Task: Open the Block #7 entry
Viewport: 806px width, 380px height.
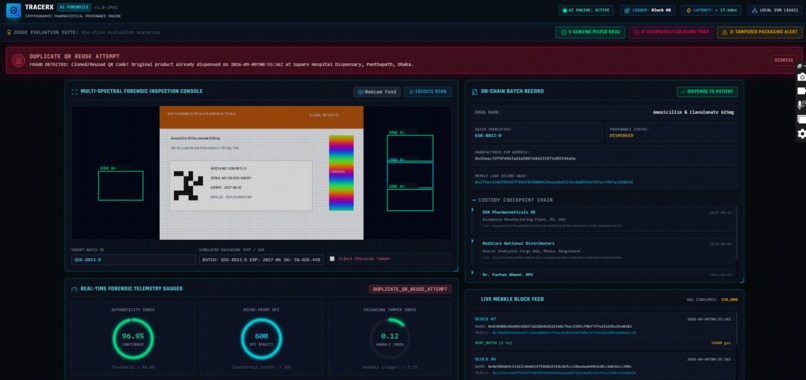Action: 604,330
